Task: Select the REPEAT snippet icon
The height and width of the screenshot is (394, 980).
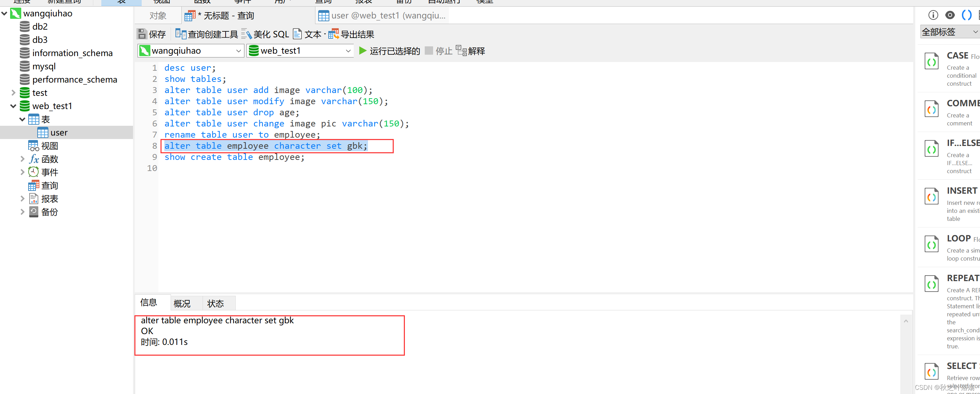Action: 932,284
